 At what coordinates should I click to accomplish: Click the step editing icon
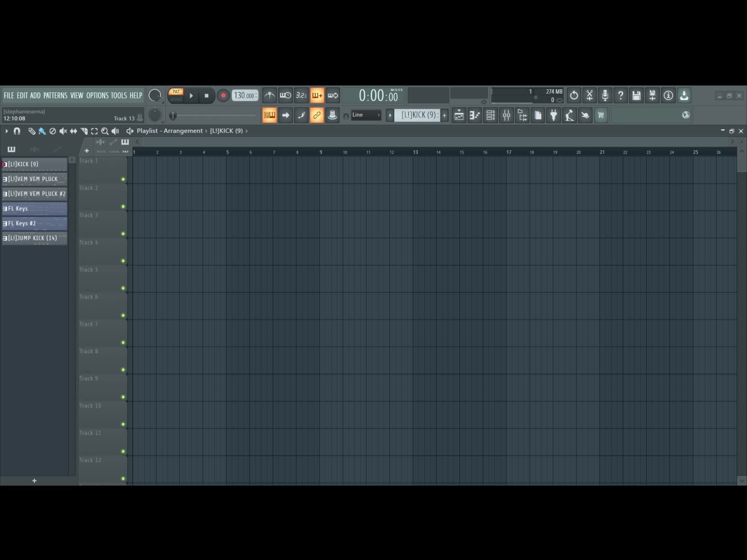point(301,115)
